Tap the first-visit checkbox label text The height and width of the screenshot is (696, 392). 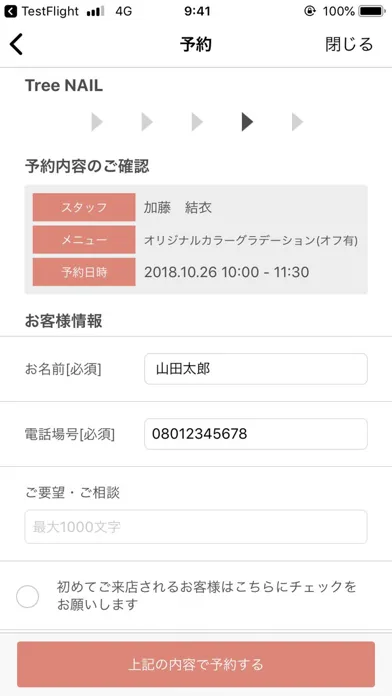click(207, 596)
